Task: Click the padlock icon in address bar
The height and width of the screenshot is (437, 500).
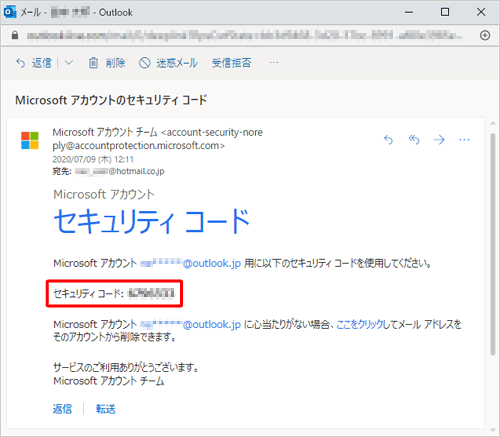Action: [15, 35]
